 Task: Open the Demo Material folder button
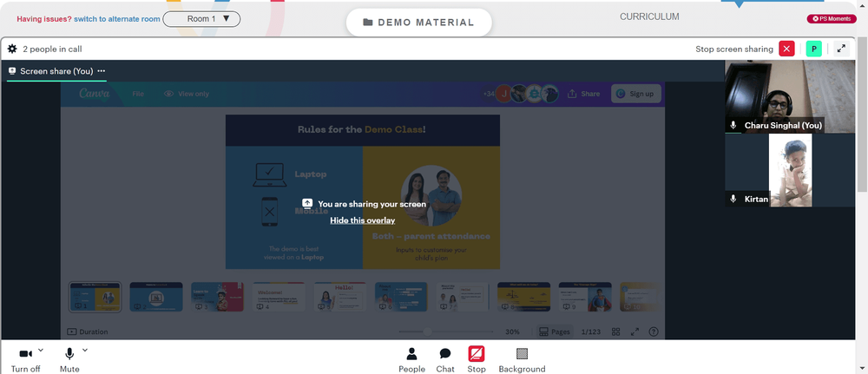tap(419, 23)
